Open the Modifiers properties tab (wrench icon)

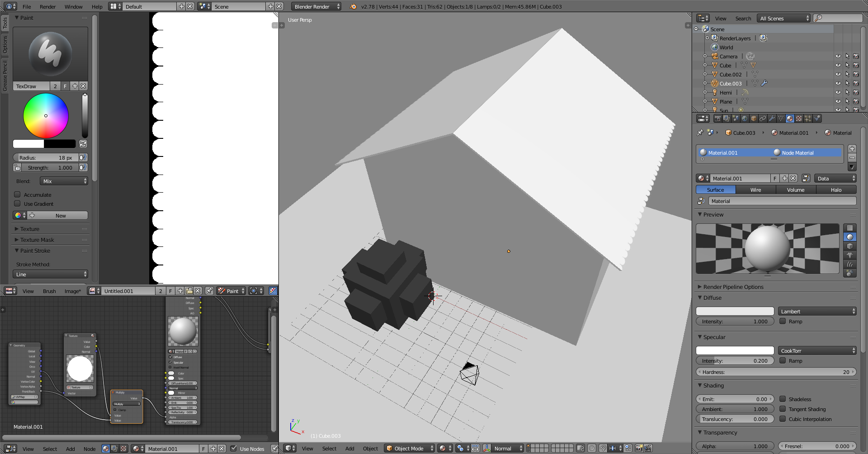click(772, 118)
